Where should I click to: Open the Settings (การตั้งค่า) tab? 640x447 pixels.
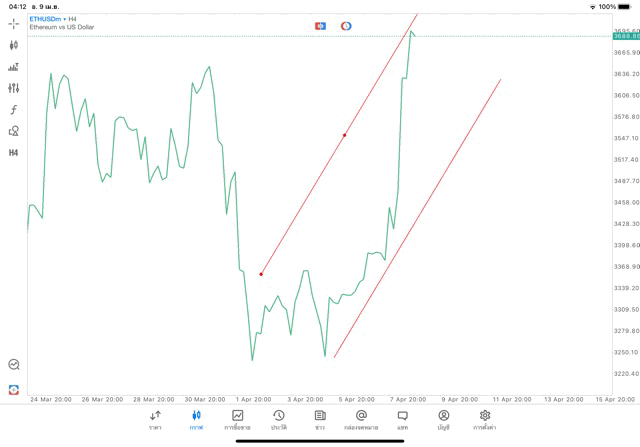pos(485,420)
